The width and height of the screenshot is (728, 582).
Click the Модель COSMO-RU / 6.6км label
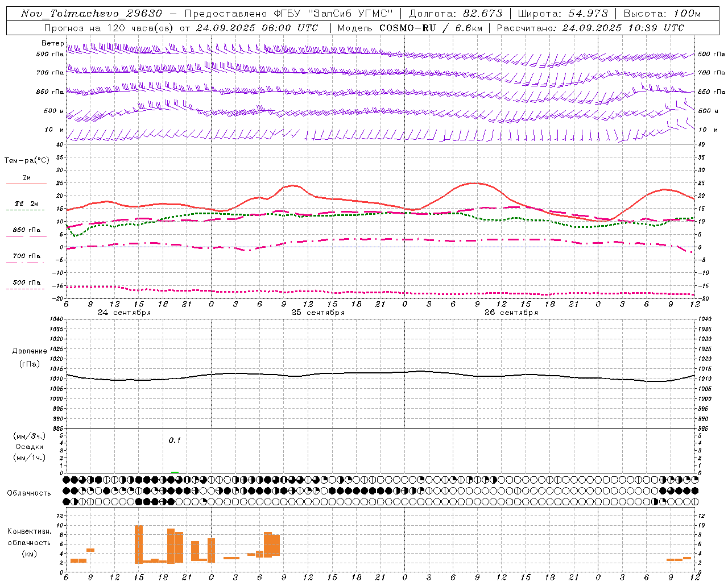[x=409, y=28]
